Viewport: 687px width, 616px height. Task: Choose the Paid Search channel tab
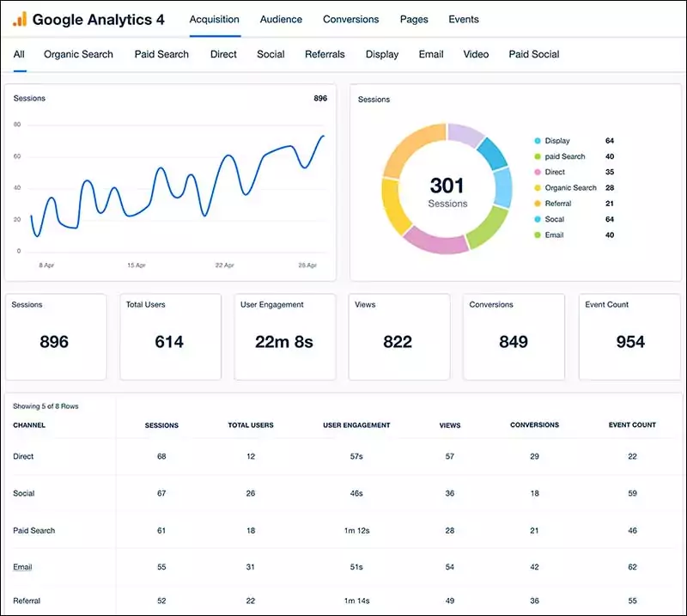[161, 54]
